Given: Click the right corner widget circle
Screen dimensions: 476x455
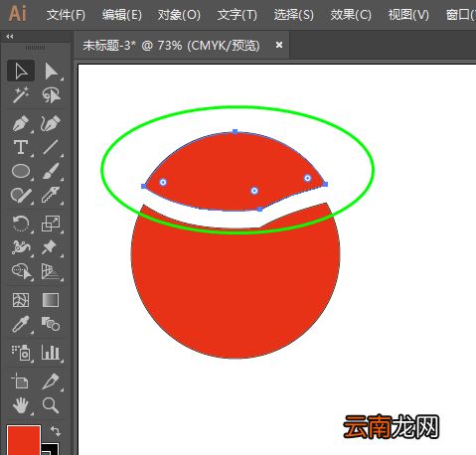Looking at the screenshot, I should [x=308, y=178].
